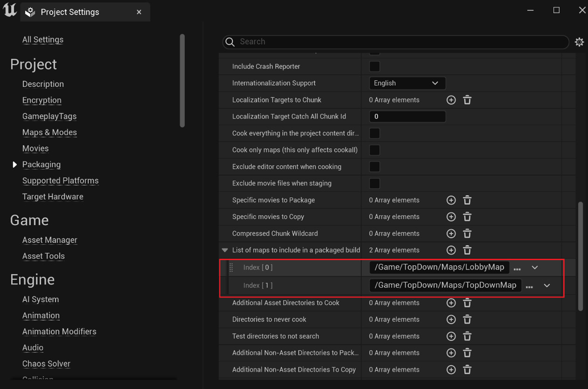
Task: Enable Cook everything in the project content directory
Action: (374, 133)
